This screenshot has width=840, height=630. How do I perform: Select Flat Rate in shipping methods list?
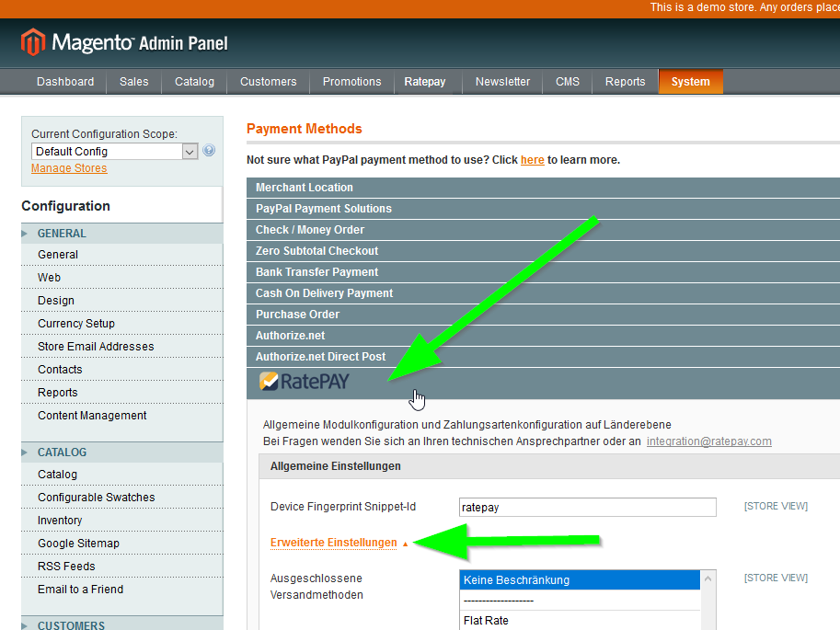[486, 621]
